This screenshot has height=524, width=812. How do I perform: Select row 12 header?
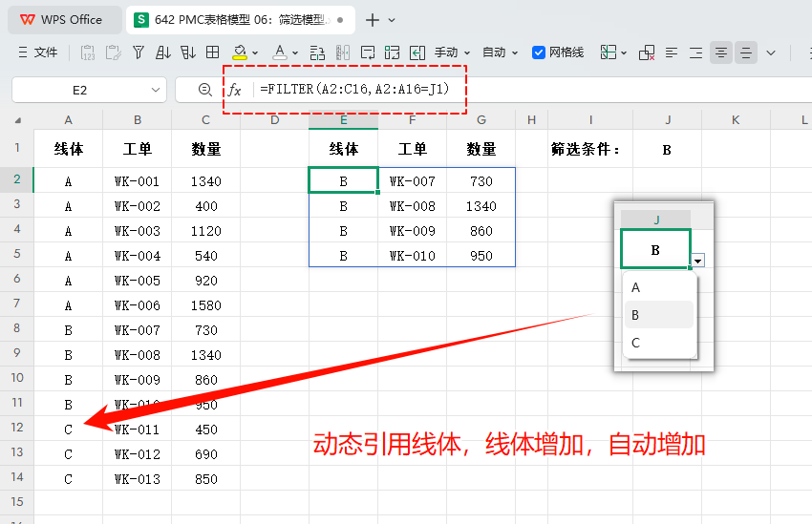tap(17, 428)
